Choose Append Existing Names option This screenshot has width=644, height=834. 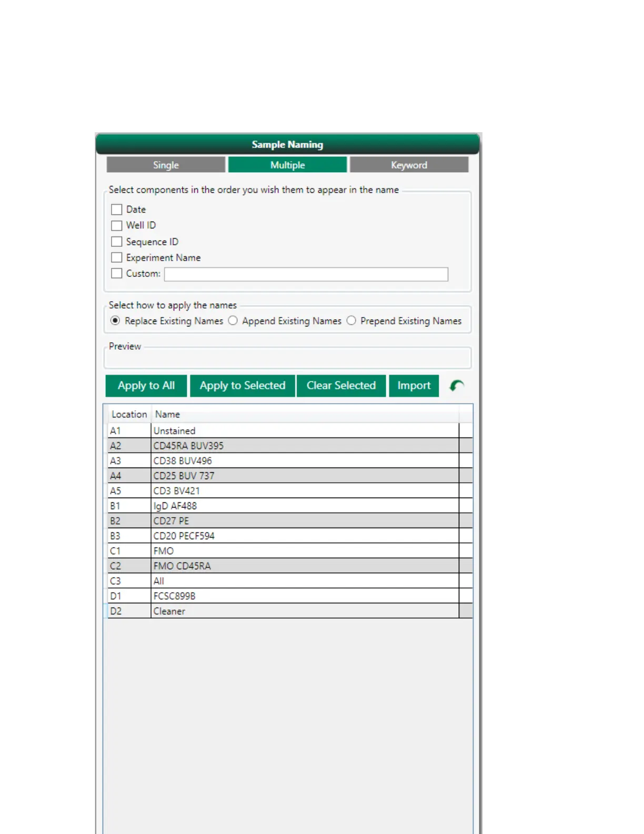233,321
